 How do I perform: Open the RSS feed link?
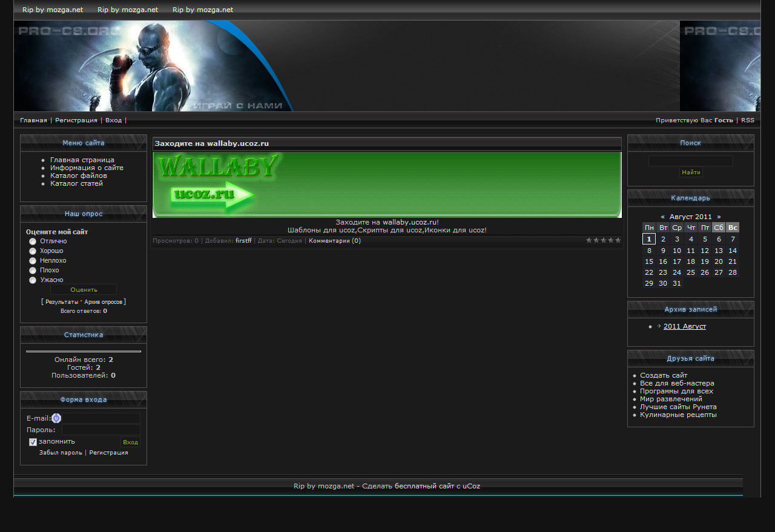[x=747, y=120]
